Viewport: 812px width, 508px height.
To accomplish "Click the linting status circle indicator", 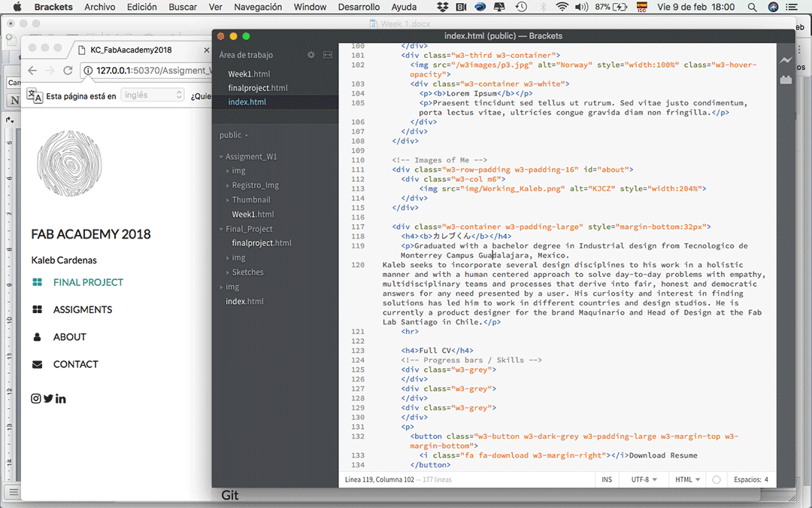I will [x=716, y=479].
